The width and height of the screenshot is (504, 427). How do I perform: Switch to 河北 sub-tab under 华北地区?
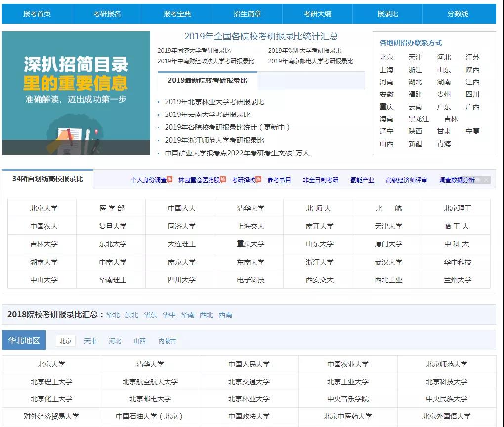[x=115, y=341]
